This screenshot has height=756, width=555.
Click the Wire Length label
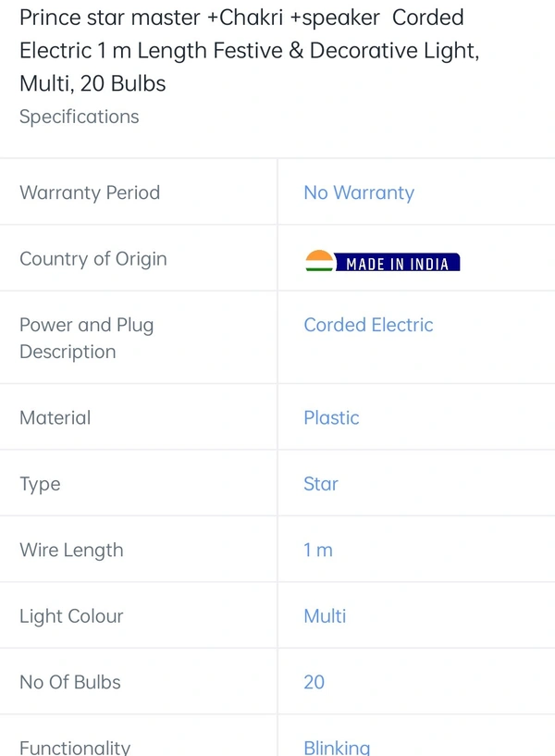click(71, 551)
